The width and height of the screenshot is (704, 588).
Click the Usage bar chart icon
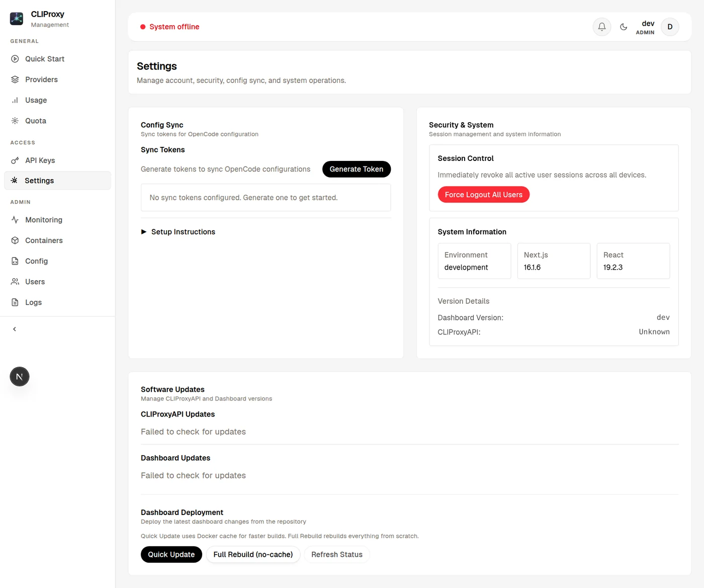point(15,100)
